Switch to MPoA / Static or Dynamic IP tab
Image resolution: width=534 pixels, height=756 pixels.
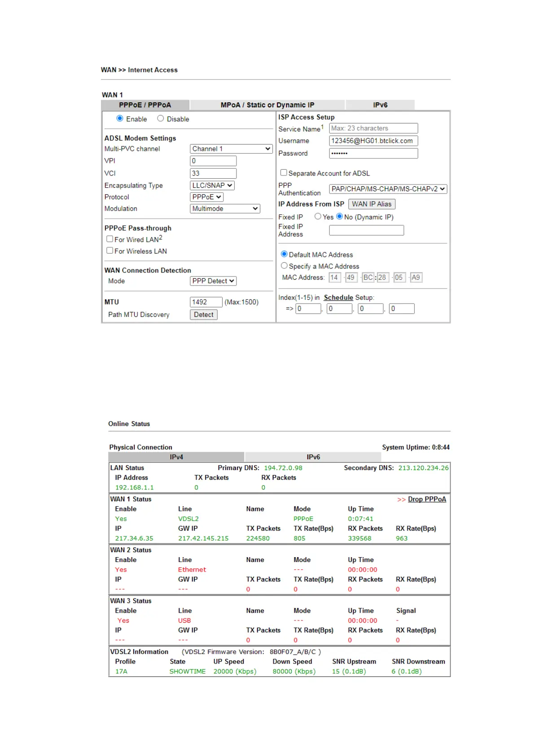(267, 105)
